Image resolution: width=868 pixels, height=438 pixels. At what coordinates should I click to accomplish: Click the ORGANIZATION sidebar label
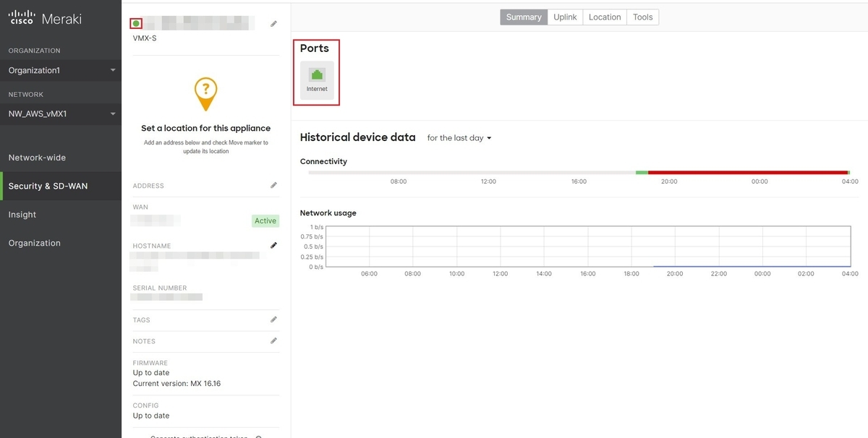(35, 51)
